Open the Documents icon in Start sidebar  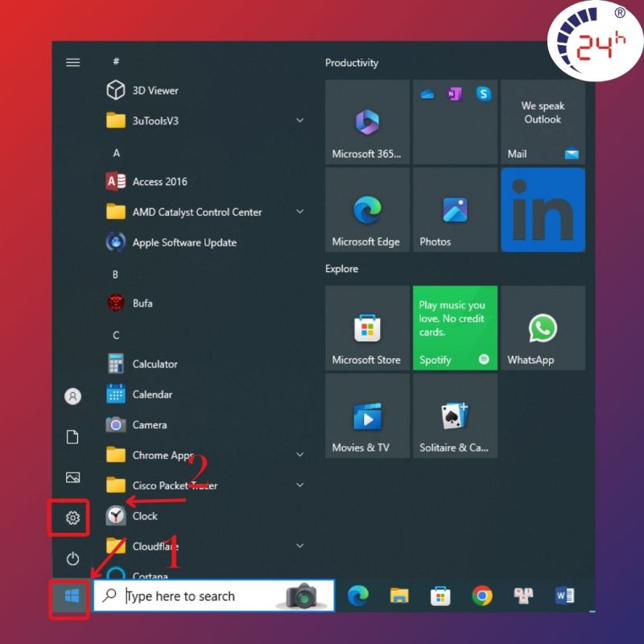(x=72, y=437)
